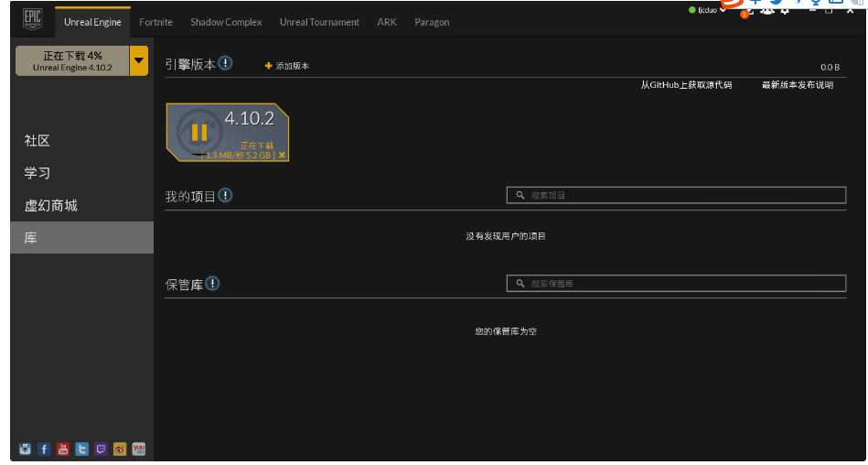
Task: Click the 1.3 MB/秒 5.2 GB download status
Action: pyautogui.click(x=239, y=156)
